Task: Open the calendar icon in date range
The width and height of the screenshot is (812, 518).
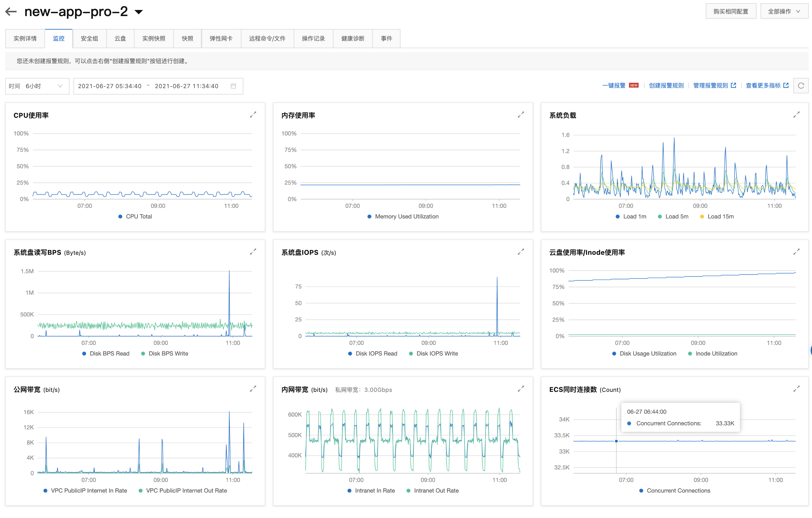Action: 233,86
